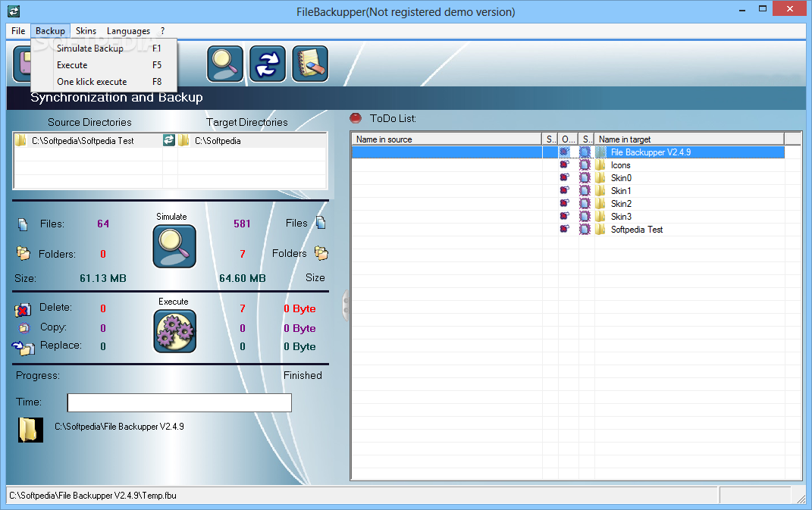812x510 pixels.
Task: Click the first S.. column header
Action: tap(550, 139)
